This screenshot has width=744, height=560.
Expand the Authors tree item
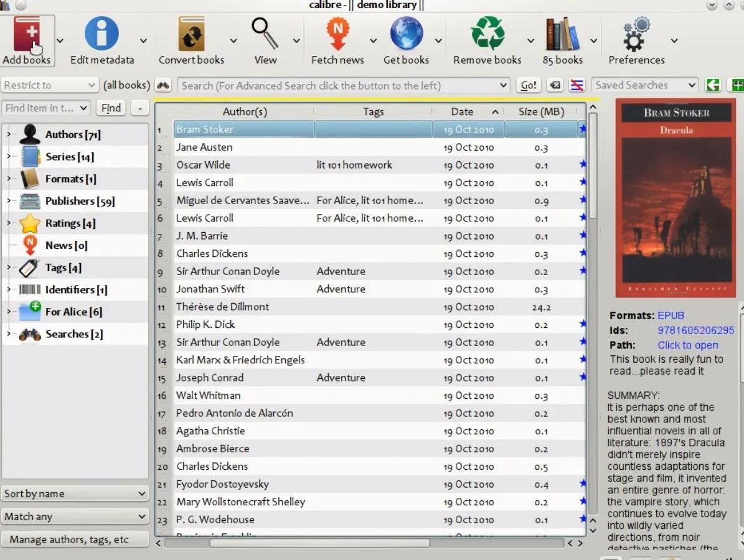pos(7,134)
